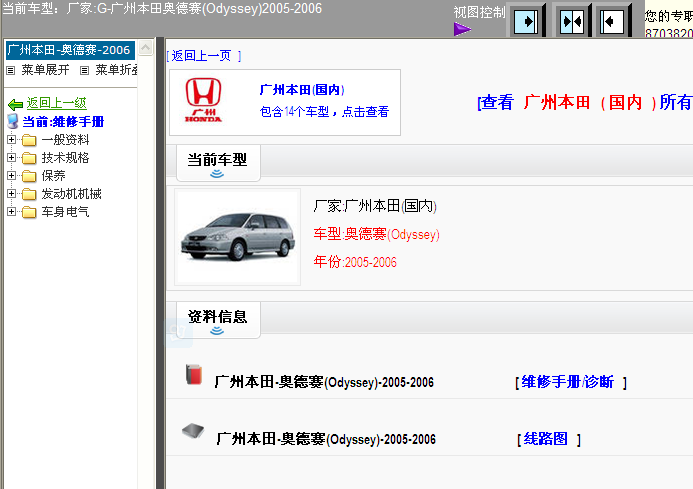The image size is (693, 489).
Task: Expand the 技术规格 tree node
Action: pyautogui.click(x=11, y=157)
